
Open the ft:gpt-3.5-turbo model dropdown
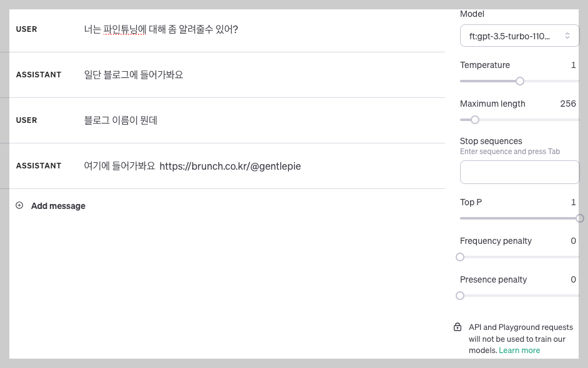pyautogui.click(x=519, y=36)
